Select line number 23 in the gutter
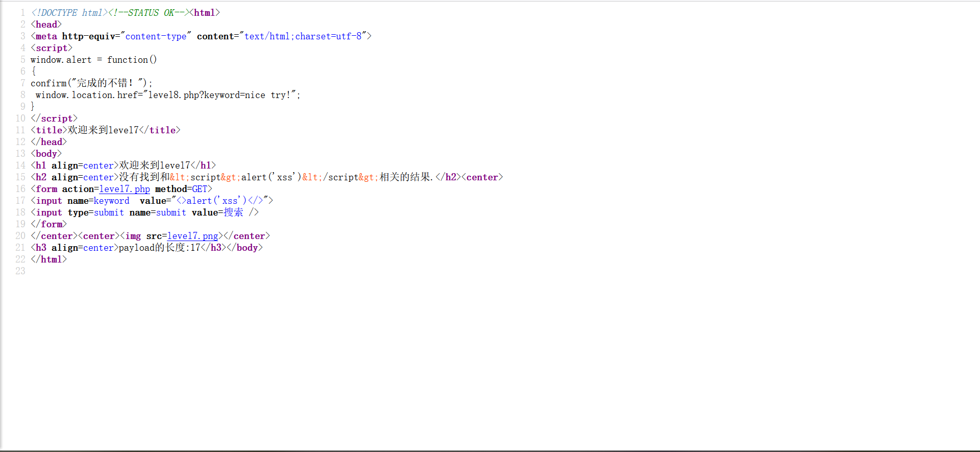This screenshot has width=980, height=452. 20,271
